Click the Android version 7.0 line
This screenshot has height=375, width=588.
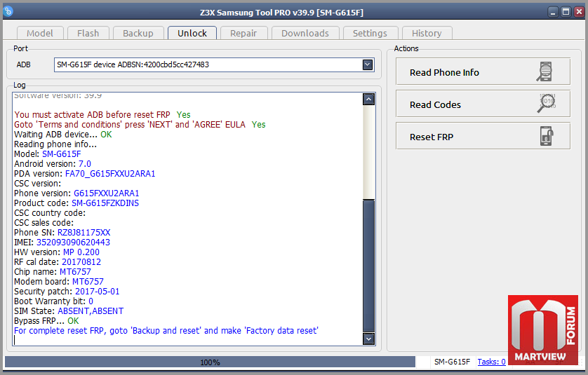[x=53, y=164]
